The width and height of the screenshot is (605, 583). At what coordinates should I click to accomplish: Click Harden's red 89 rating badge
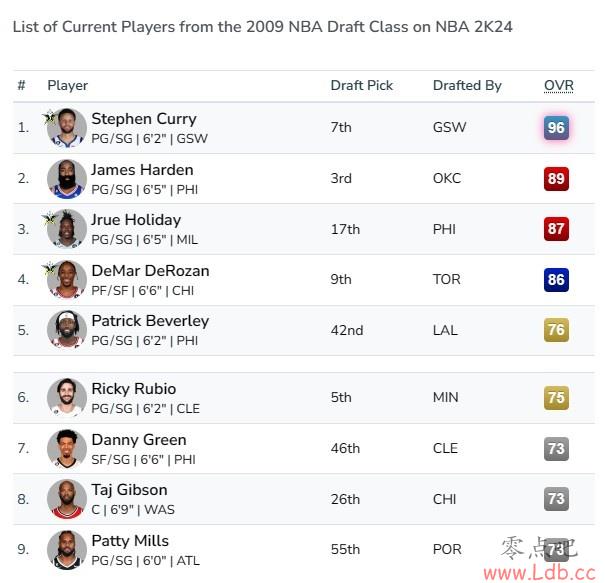click(x=556, y=179)
